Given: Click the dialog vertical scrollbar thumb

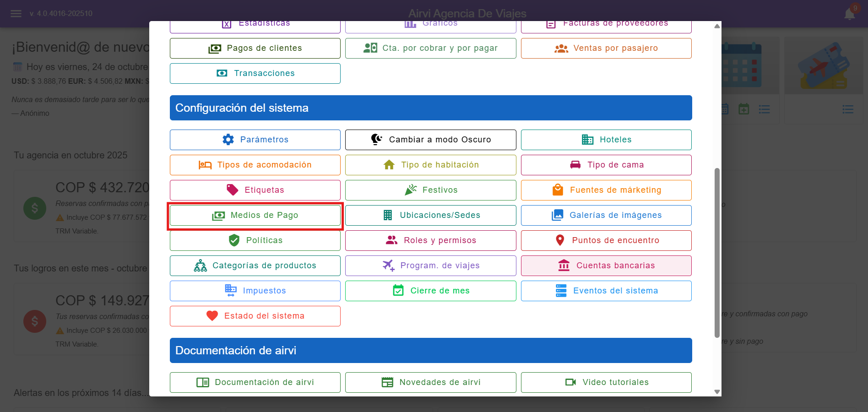Looking at the screenshot, I should 717,252.
